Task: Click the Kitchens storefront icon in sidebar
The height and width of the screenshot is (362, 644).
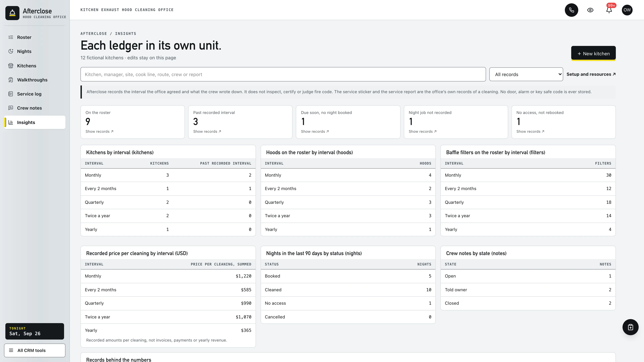Action: click(11, 66)
